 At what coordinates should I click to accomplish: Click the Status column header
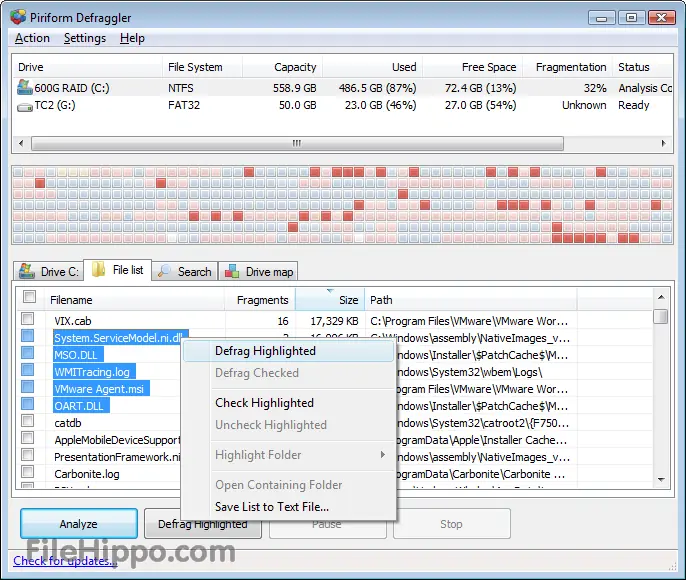[x=642, y=67]
